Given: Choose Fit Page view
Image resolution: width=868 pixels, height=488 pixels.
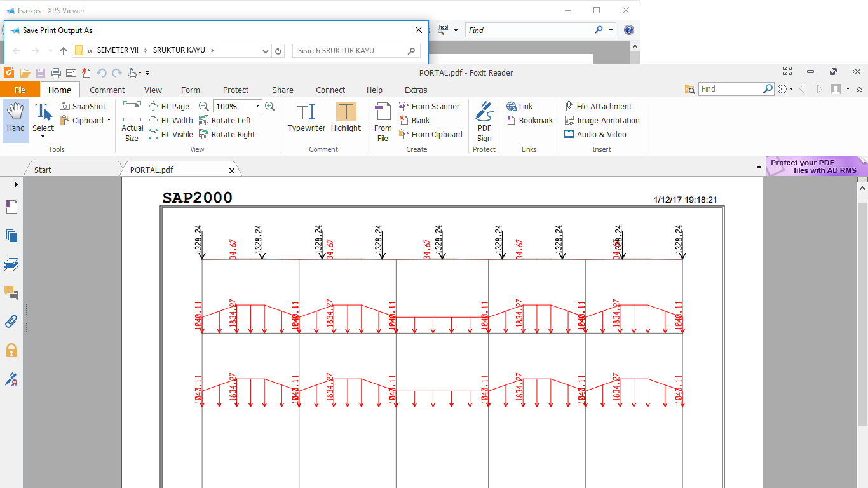Looking at the screenshot, I should point(169,107).
